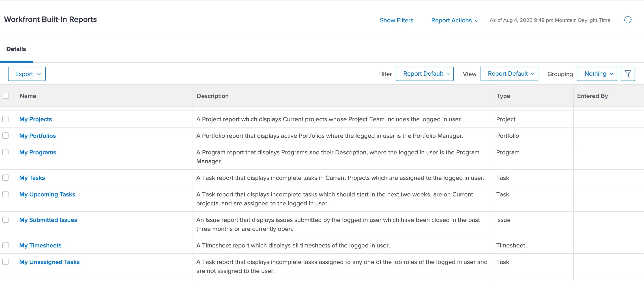Check the My Projects row checkbox
This screenshot has width=644, height=281.
6,119
